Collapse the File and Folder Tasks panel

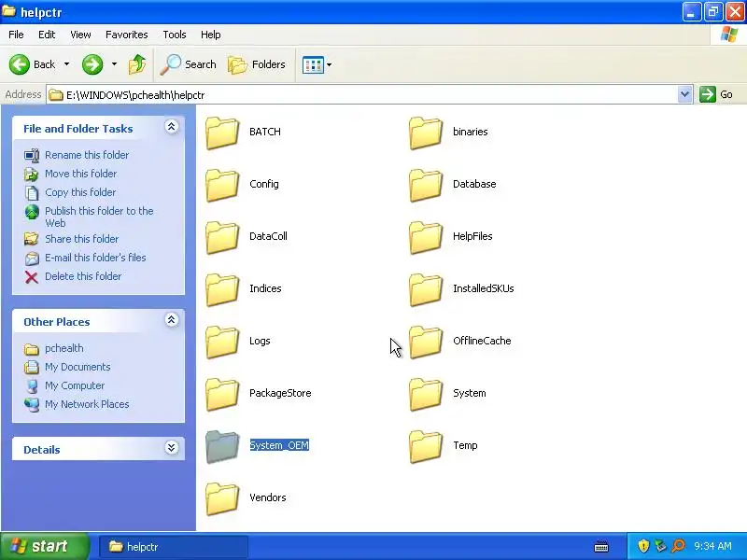tap(172, 127)
